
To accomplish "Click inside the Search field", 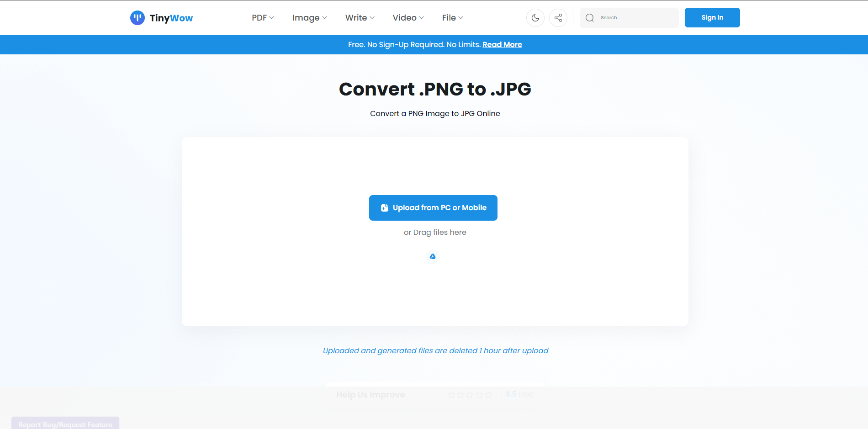I will (630, 17).
